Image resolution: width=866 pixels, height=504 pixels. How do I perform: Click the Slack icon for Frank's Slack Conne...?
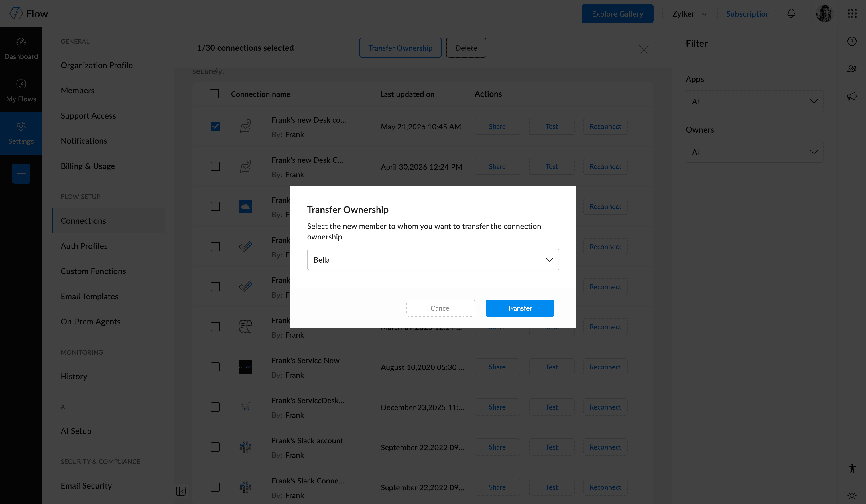click(x=245, y=487)
